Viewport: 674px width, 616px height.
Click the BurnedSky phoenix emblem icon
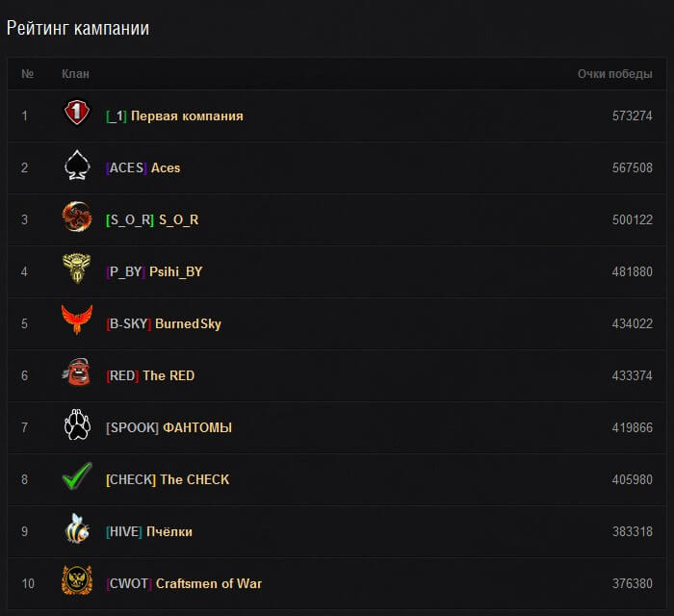point(77,321)
